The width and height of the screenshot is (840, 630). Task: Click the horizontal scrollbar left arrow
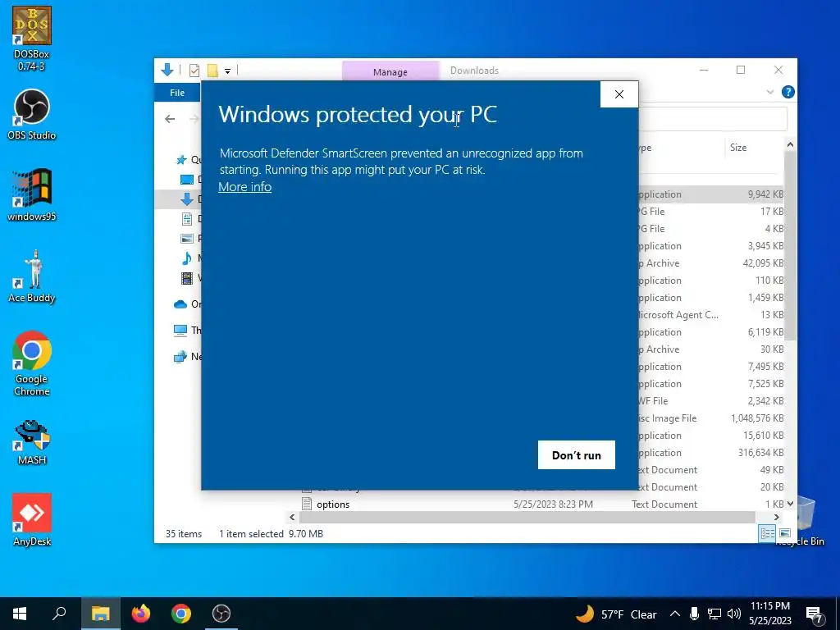(x=292, y=517)
